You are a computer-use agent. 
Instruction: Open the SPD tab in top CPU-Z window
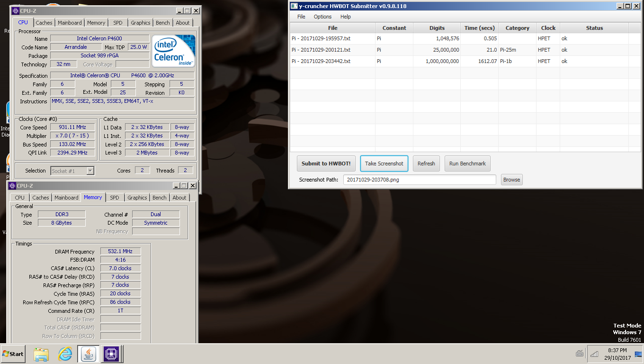[x=118, y=23]
